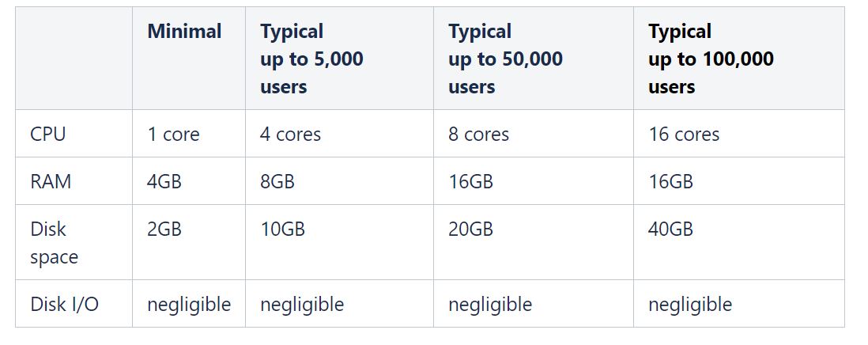This screenshot has height=345, width=868.
Task: Select the '1 core' cell
Action: pos(173,134)
